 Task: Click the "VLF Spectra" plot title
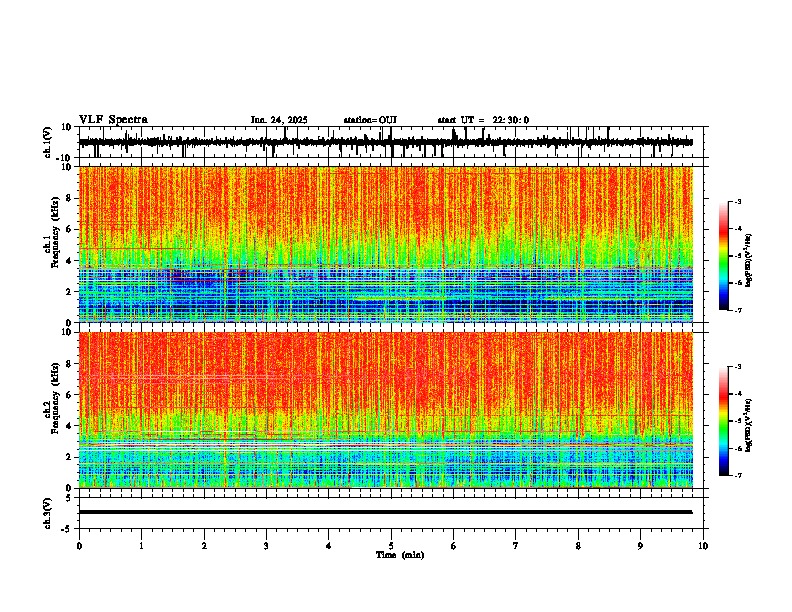(113, 120)
